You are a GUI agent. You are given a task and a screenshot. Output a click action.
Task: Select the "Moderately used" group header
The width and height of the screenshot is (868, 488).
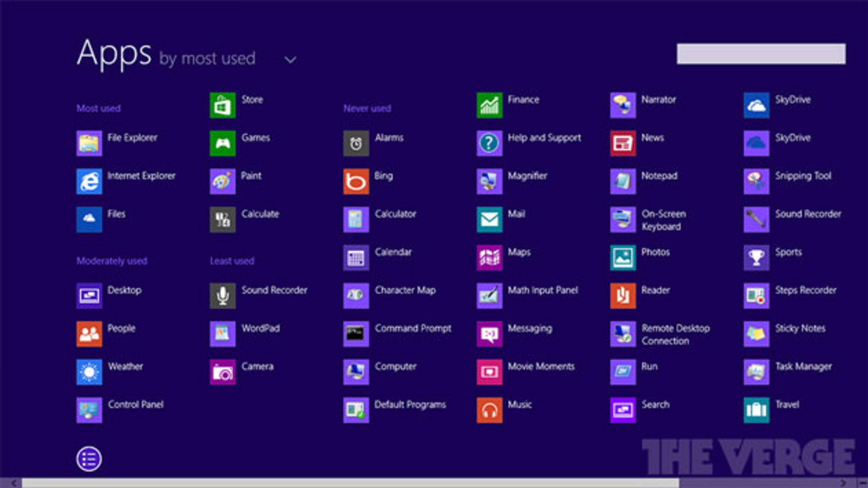coord(112,261)
